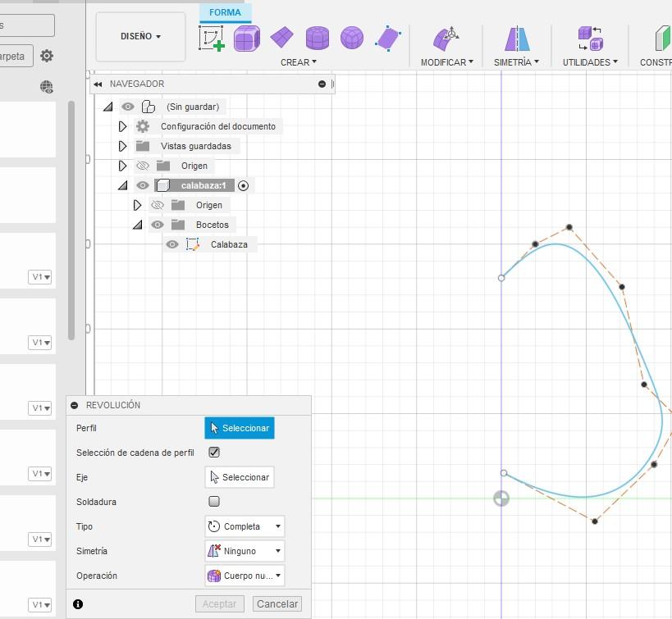The width and height of the screenshot is (672, 619).
Task: Click the info icon at the dialog bottom
Action: pyautogui.click(x=78, y=604)
